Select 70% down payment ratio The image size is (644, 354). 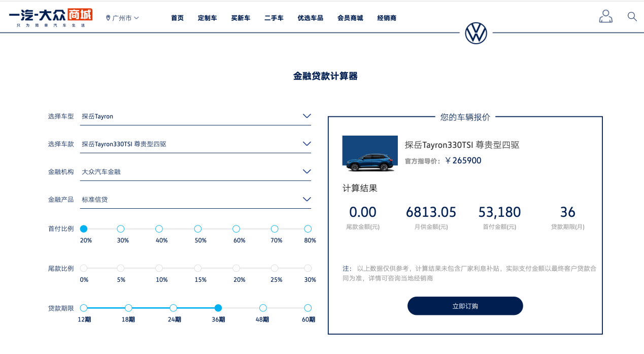click(x=275, y=229)
